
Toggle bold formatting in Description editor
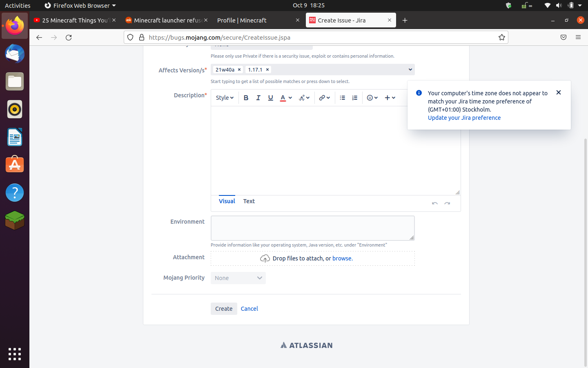click(246, 98)
